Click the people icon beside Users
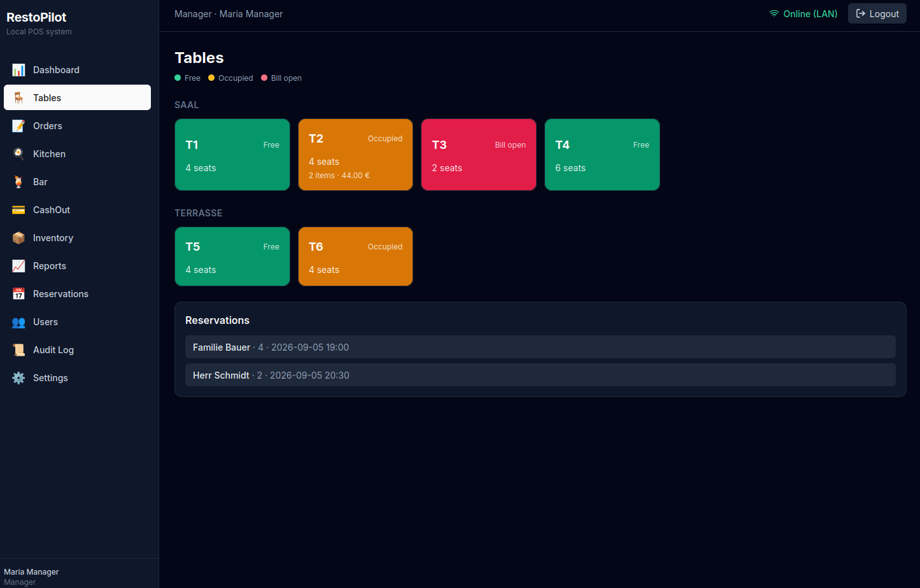This screenshot has height=588, width=920. [x=18, y=322]
